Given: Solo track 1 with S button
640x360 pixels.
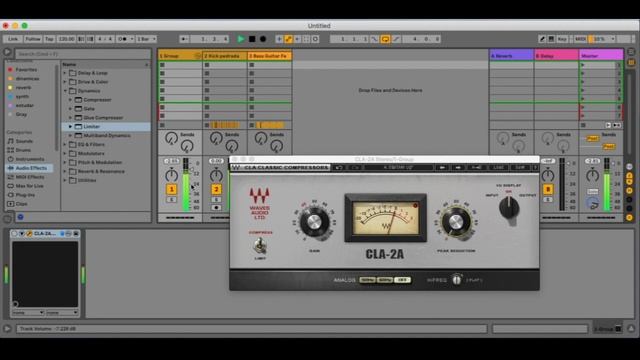Looking at the screenshot, I should click(x=171, y=200).
